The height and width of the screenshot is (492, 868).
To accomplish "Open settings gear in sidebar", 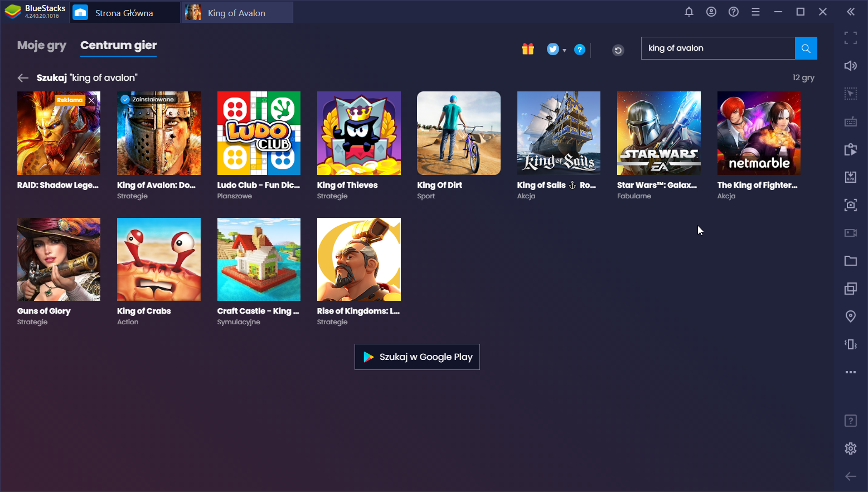I will pos(851,449).
